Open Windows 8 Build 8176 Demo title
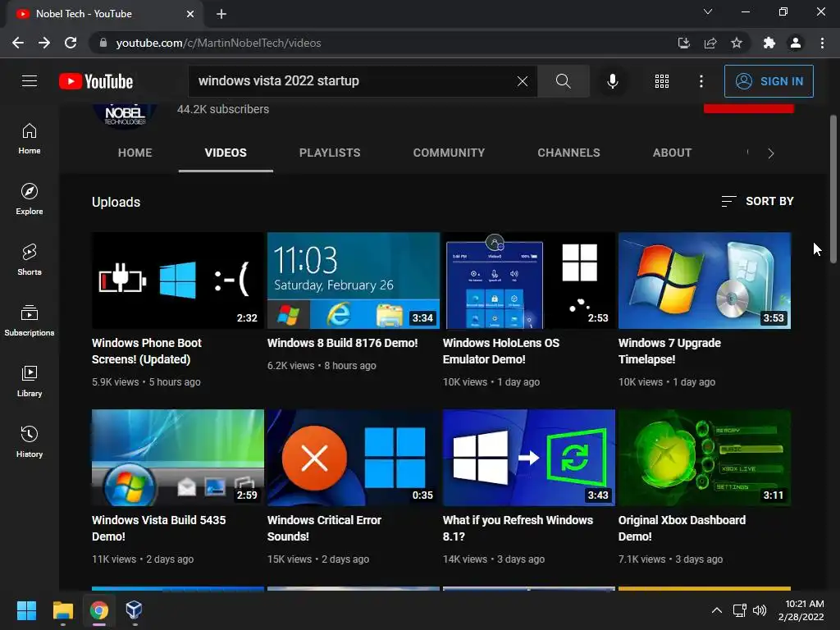This screenshot has height=630, width=840. (x=342, y=343)
